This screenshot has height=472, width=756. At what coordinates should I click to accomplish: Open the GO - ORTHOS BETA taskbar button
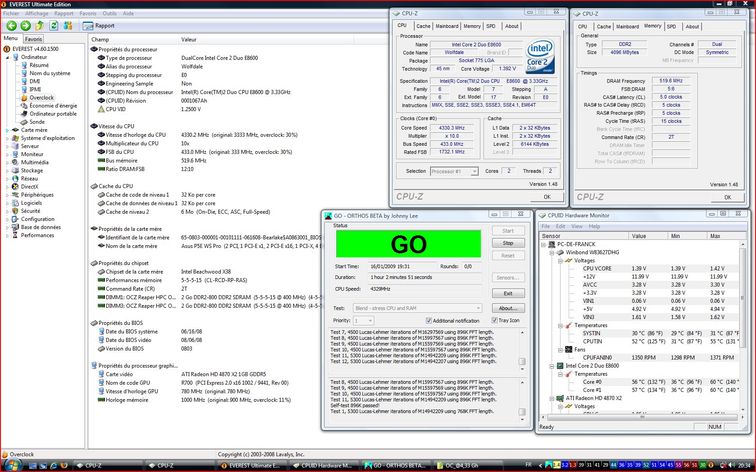tap(395, 466)
